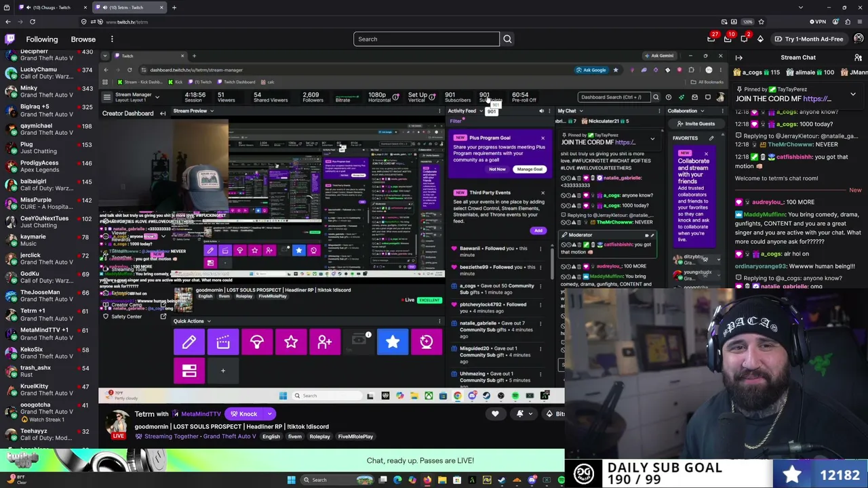Open the MetaMindTTV collaborator link
The width and height of the screenshot is (868, 488).
coord(201,414)
